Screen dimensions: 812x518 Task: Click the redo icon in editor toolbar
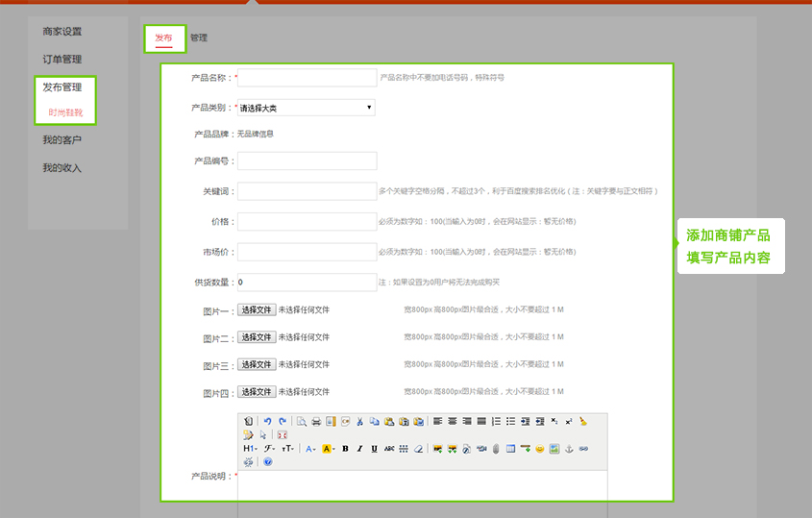click(282, 421)
